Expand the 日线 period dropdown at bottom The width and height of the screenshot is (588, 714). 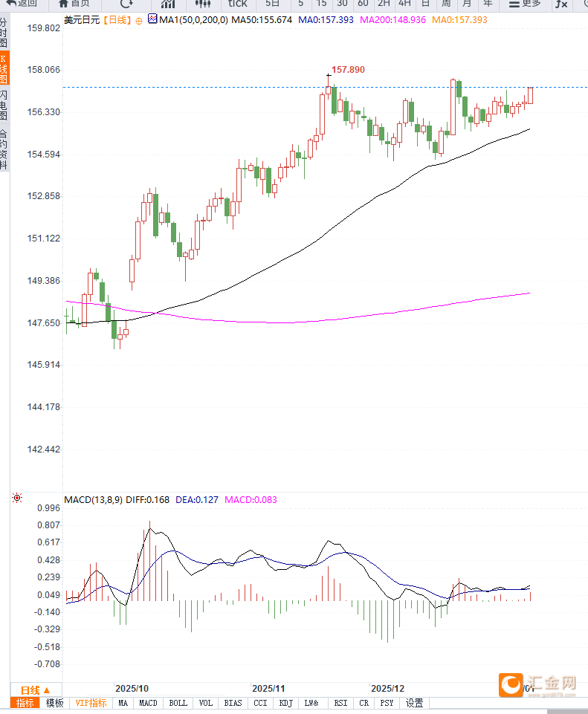[x=35, y=690]
